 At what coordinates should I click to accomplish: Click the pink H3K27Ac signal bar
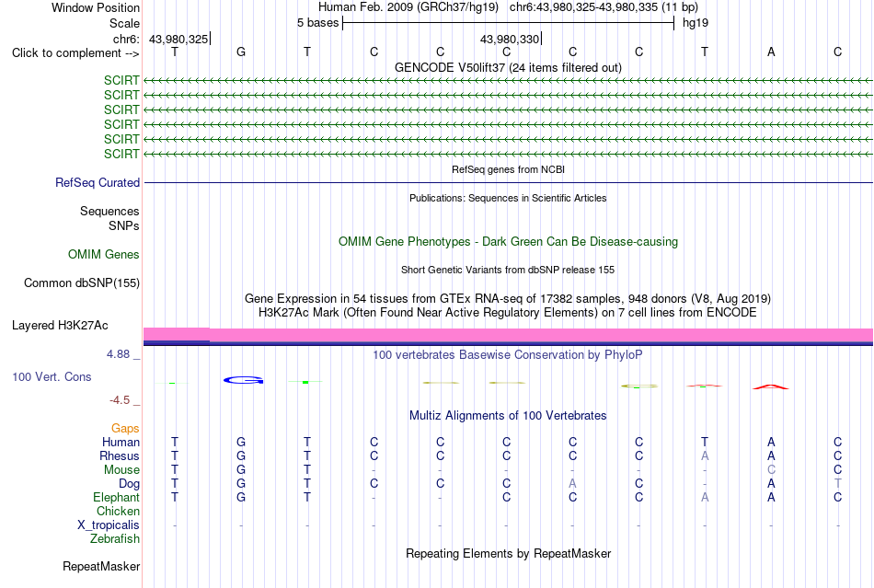(x=508, y=334)
